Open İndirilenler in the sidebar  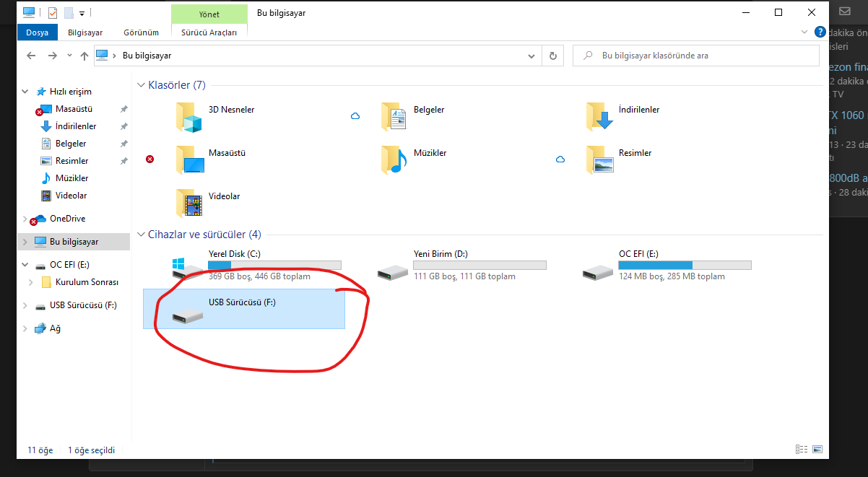(76, 126)
